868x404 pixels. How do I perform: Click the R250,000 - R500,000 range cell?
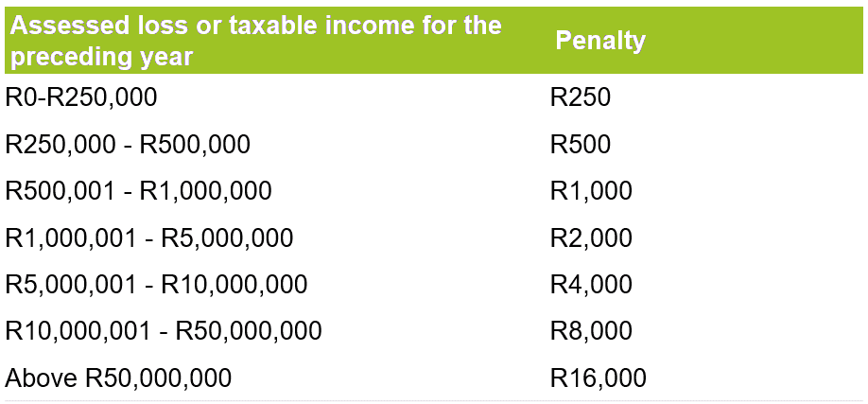128,144
